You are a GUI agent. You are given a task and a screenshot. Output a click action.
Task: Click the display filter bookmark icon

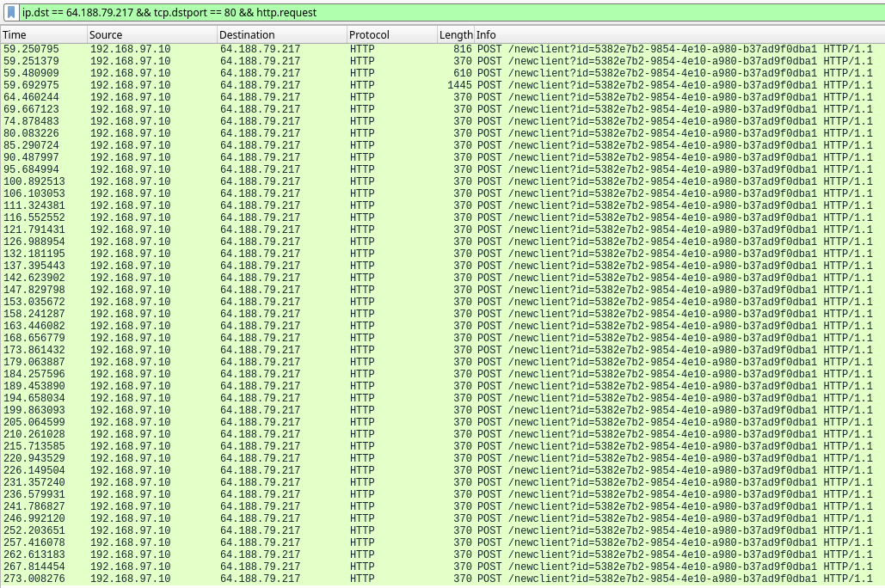(x=11, y=13)
